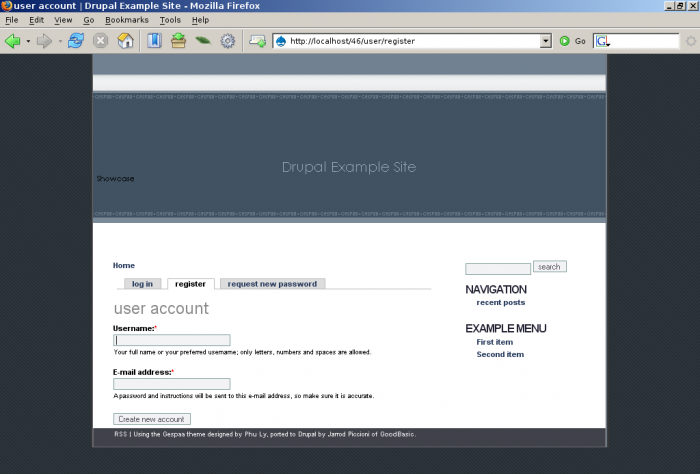Open the File menu

click(12, 20)
